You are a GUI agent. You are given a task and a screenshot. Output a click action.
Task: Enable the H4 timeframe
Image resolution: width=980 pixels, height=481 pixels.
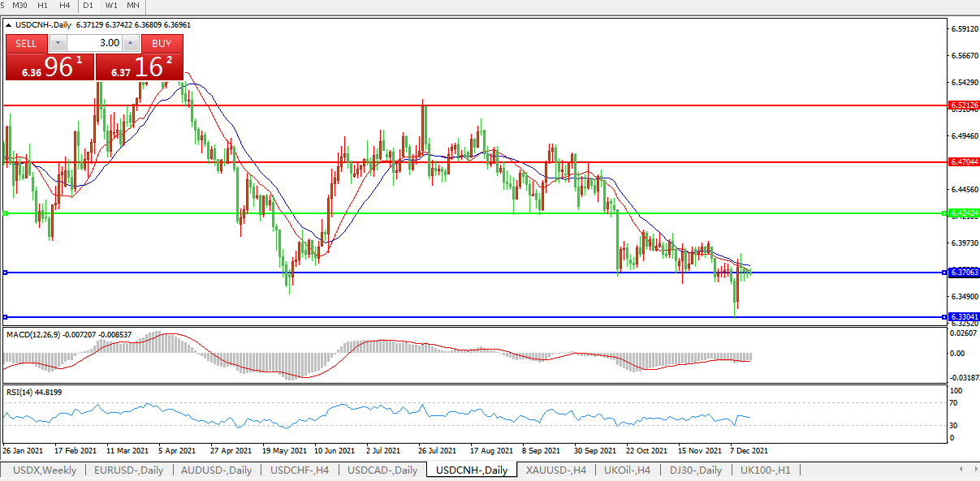[x=66, y=6]
